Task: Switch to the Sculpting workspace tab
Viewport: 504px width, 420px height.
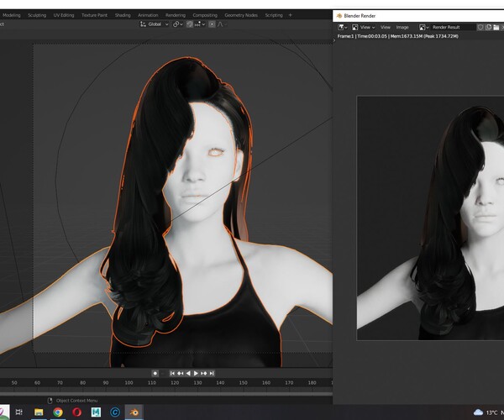Action: (37, 15)
